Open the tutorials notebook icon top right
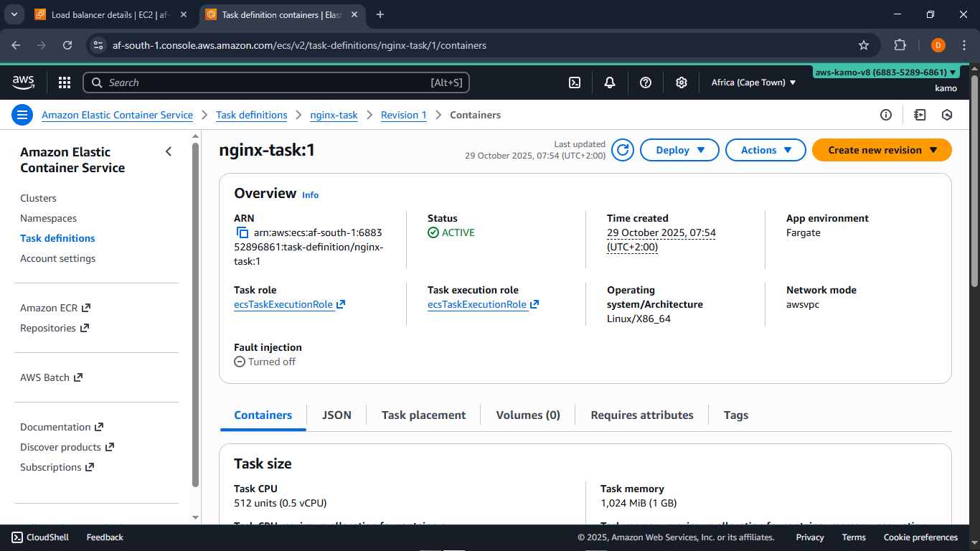This screenshot has height=551, width=980. tap(920, 115)
